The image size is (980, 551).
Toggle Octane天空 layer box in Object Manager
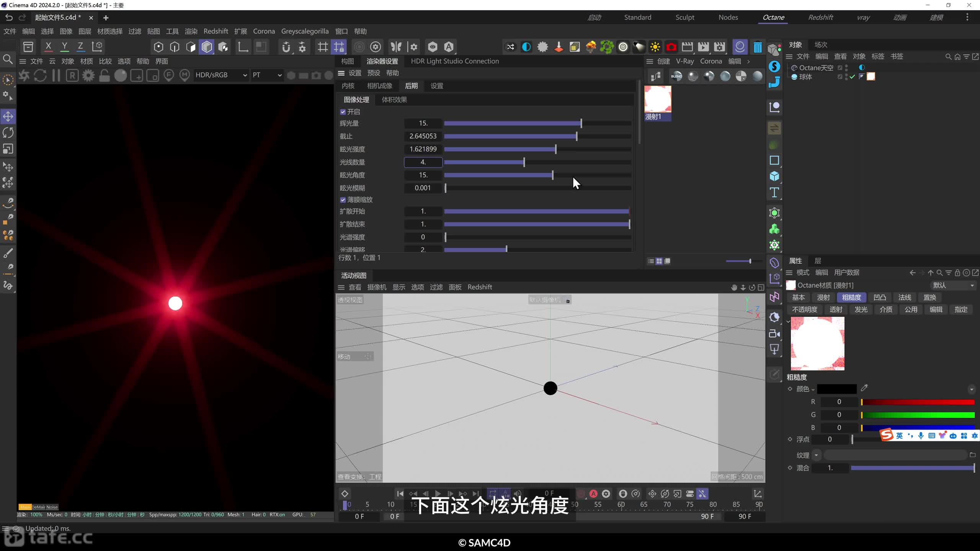tap(840, 68)
